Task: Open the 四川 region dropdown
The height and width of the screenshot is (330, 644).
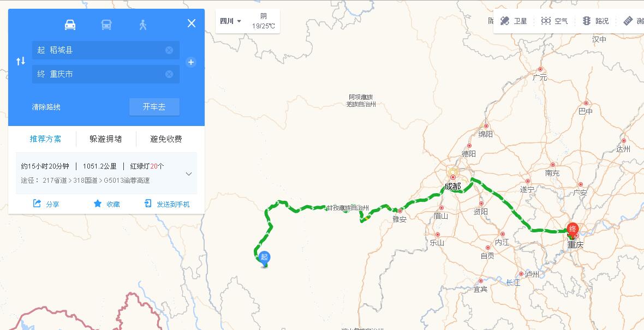Action: (230, 21)
